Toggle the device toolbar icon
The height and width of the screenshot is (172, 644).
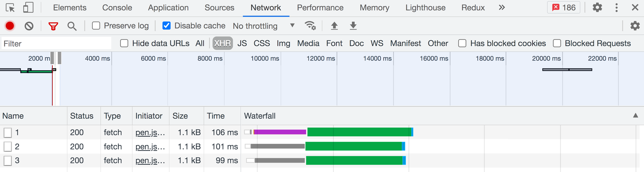coord(28,8)
